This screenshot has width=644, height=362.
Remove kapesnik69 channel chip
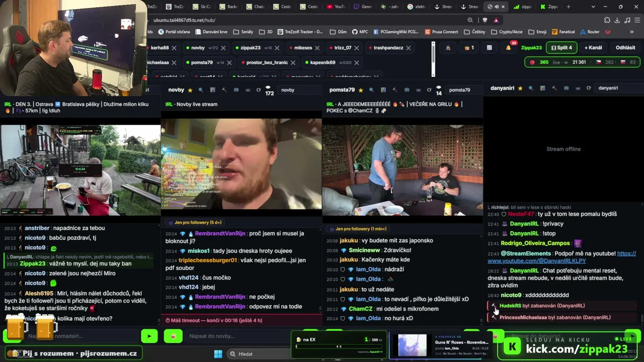tap(357, 63)
